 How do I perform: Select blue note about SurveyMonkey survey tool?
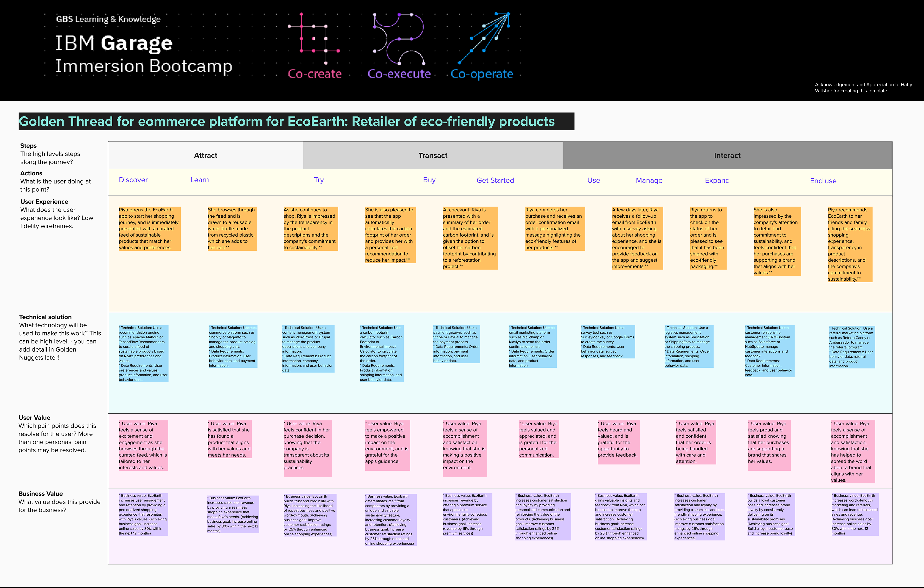tap(608, 342)
